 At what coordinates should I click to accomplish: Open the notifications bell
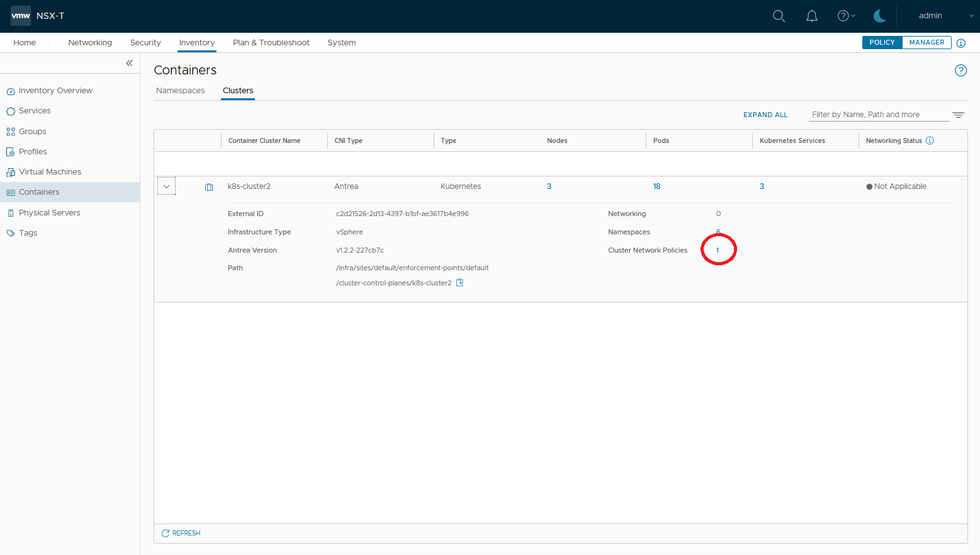(x=812, y=16)
